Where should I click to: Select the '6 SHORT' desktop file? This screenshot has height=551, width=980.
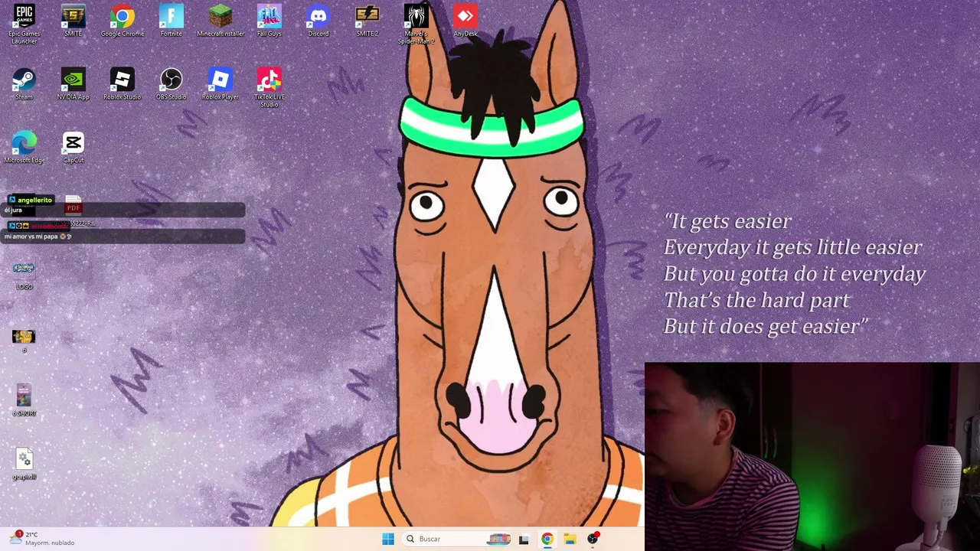pos(24,401)
